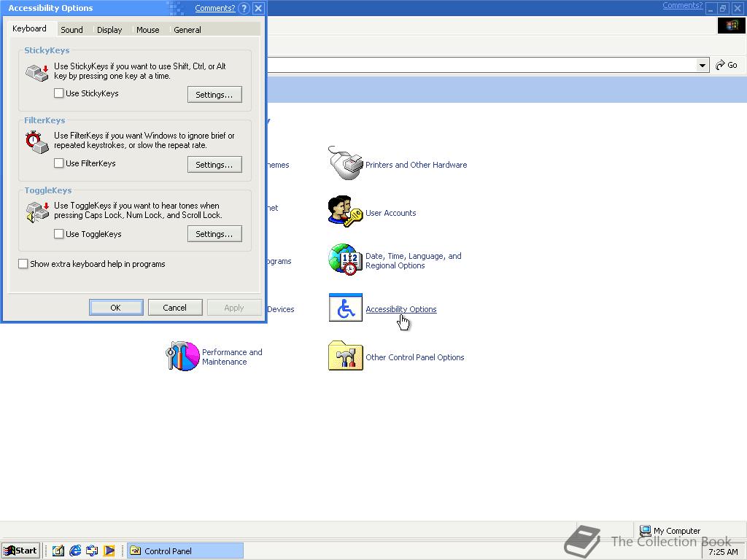Open ToggleKeys Settings button
Viewport: 747px width, 560px height.
pyautogui.click(x=214, y=234)
